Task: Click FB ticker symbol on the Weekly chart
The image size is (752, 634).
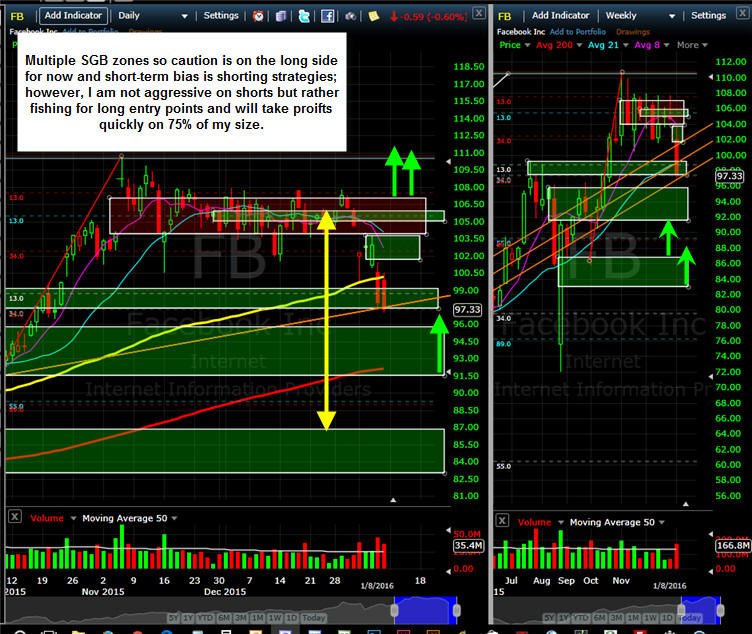Action: (505, 16)
